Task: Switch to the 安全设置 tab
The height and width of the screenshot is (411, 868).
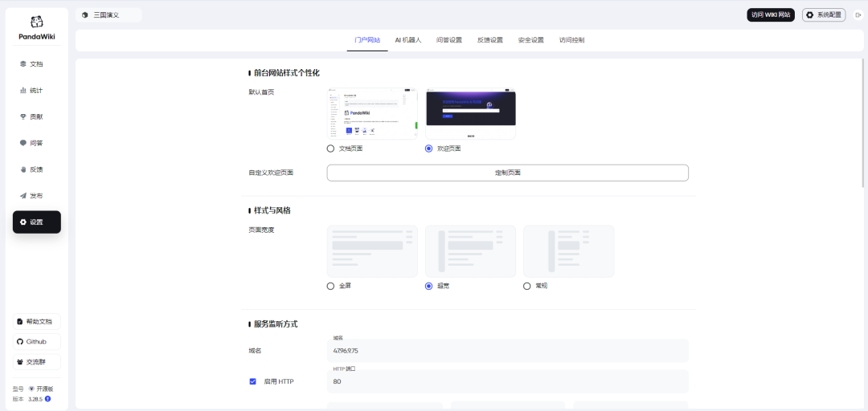Action: (x=530, y=39)
